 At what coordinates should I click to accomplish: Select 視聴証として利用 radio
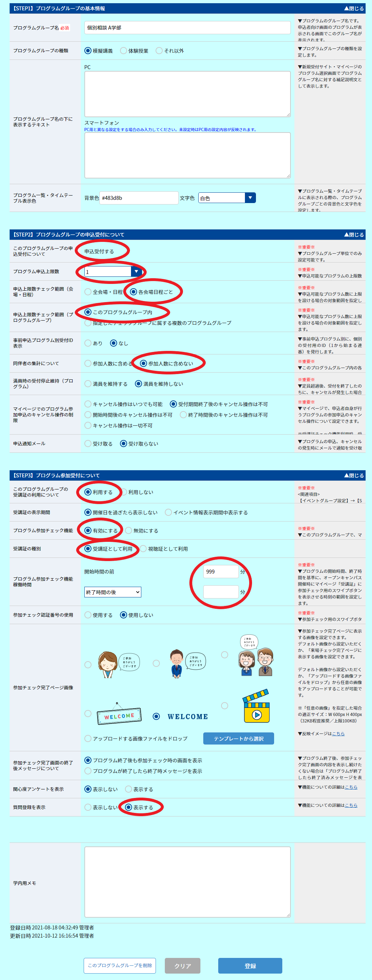tap(143, 549)
